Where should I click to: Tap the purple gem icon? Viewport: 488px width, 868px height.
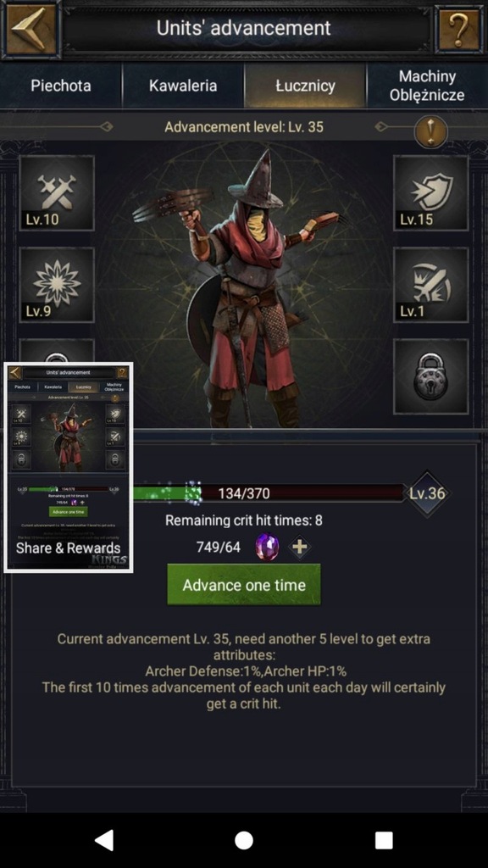point(267,548)
